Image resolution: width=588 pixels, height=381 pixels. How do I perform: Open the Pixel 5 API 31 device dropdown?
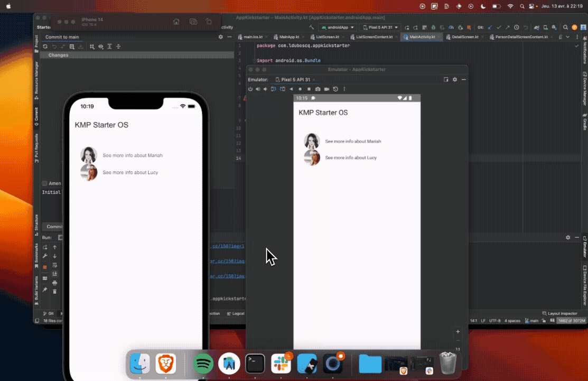click(379, 27)
